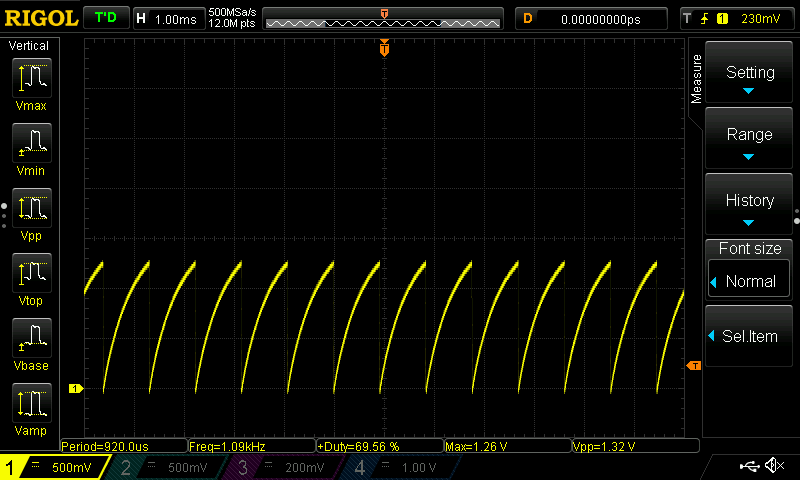Click the Freq=1.09kHz measurement
The height and width of the screenshot is (480, 800).
click(252, 446)
